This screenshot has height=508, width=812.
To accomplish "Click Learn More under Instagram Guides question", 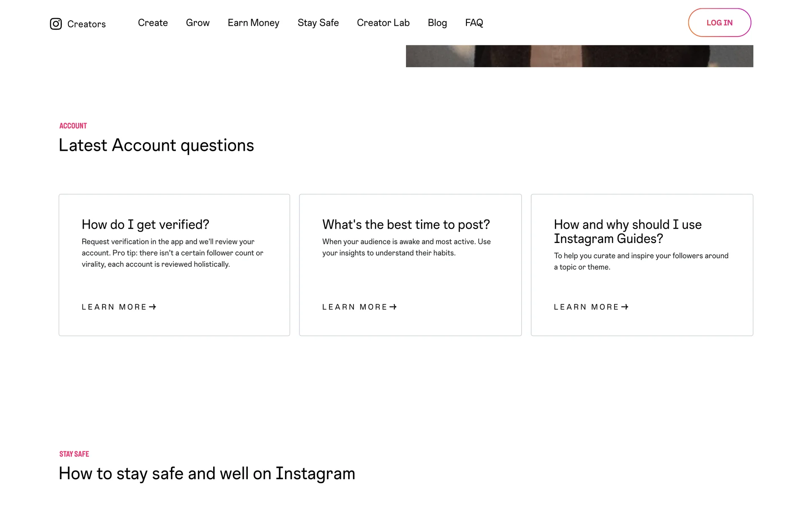I will [587, 307].
